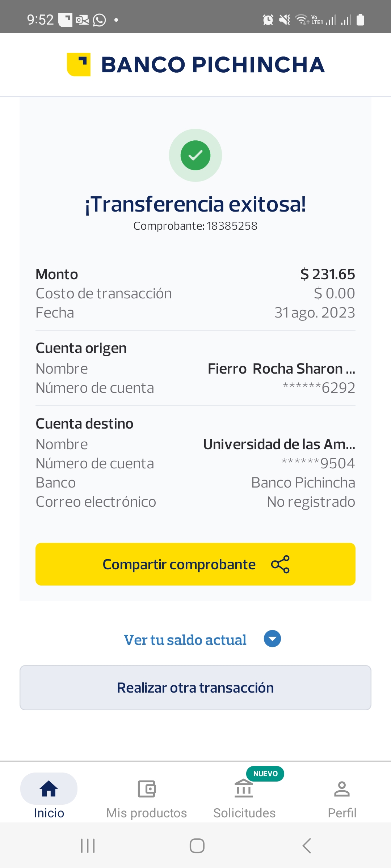Viewport: 391px width, 868px height.
Task: Tap the truncated Universidad de las Am... name
Action: pos(279,444)
